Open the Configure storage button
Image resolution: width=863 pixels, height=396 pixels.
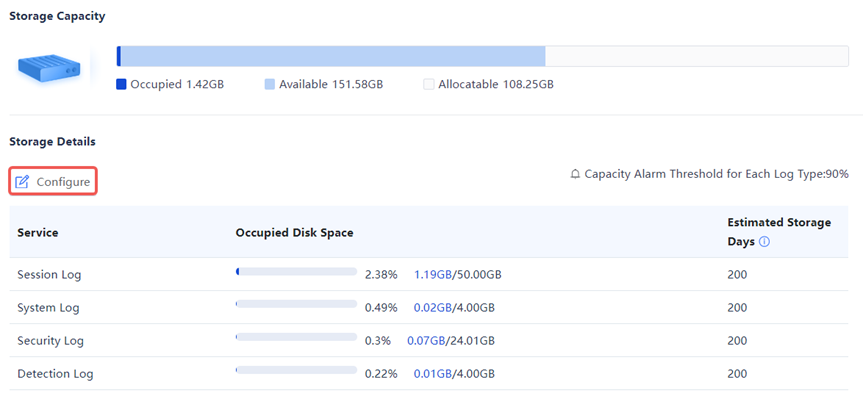click(x=53, y=182)
